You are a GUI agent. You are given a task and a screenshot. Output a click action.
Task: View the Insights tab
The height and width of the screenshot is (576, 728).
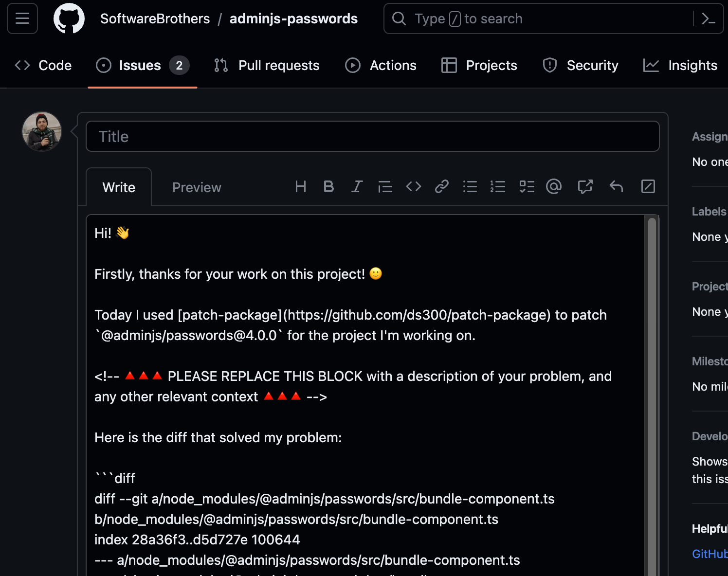click(680, 65)
